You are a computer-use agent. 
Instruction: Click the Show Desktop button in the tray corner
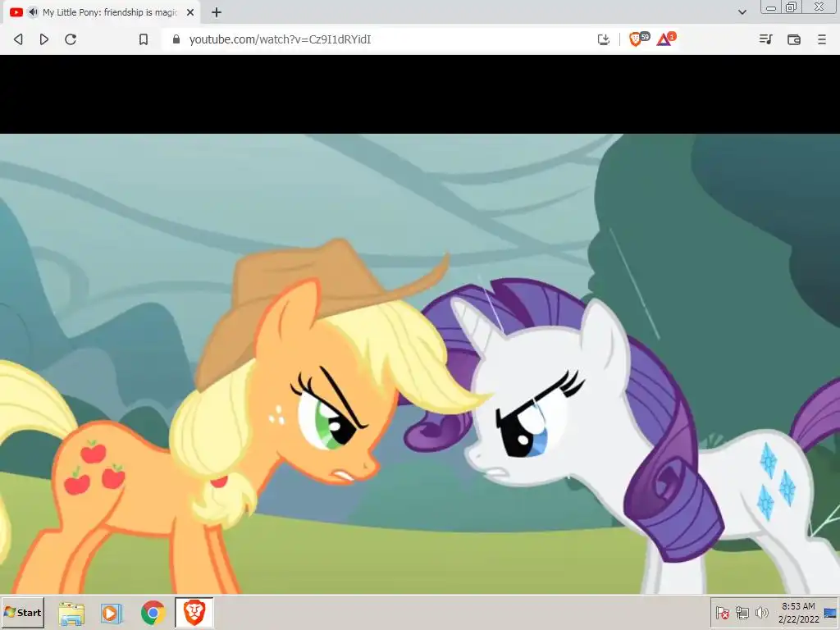831,613
